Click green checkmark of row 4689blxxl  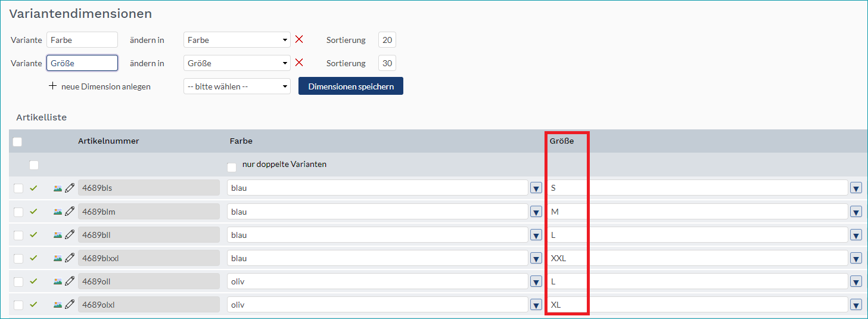33,258
